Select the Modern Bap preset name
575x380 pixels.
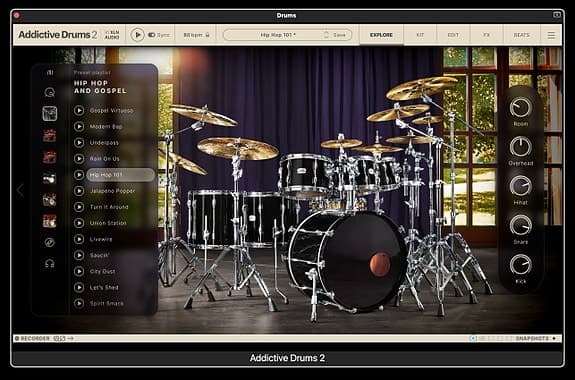(x=106, y=127)
